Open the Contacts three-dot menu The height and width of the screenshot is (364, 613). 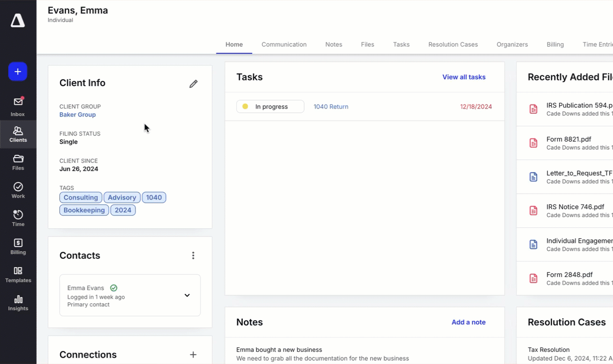tap(193, 255)
